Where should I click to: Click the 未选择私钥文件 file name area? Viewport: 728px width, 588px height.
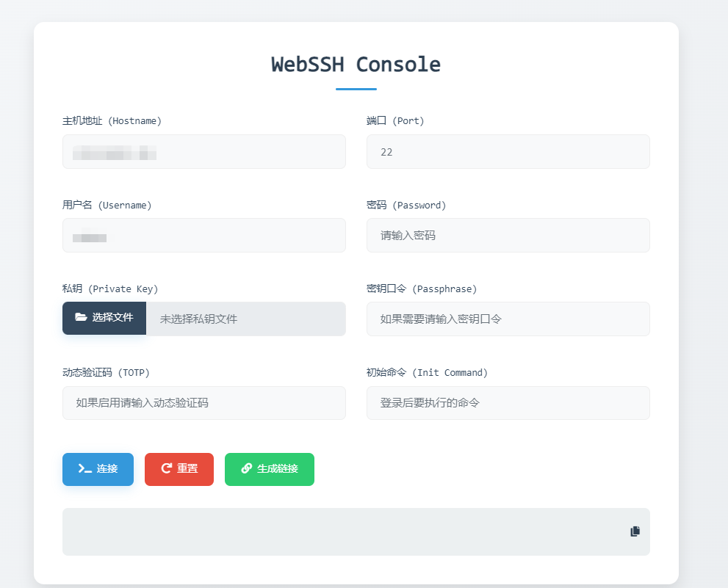tap(245, 319)
